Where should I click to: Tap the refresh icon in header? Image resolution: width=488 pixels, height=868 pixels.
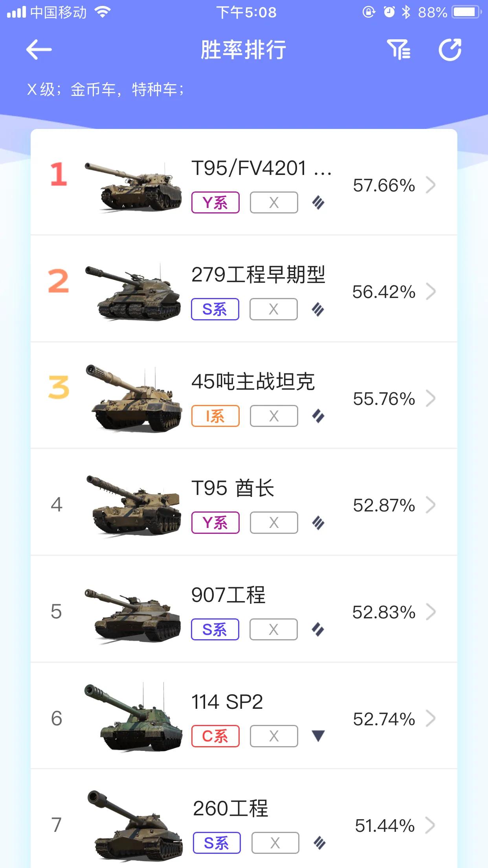coord(450,50)
